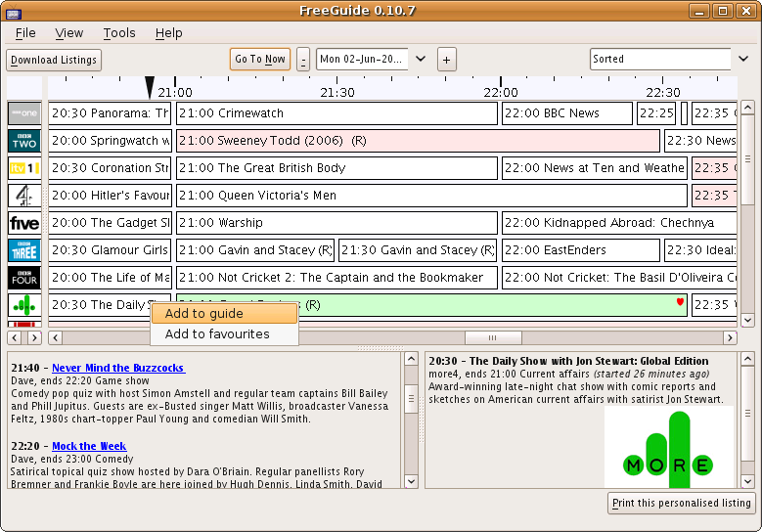Viewport: 762px width, 532px height.
Task: Click the Five channel logo
Action: pos(24,223)
